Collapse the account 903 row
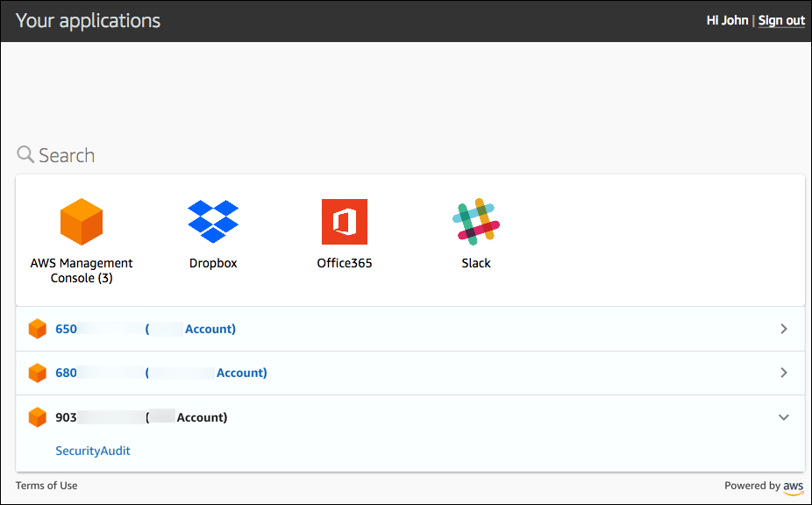The height and width of the screenshot is (505, 812). coord(783,417)
